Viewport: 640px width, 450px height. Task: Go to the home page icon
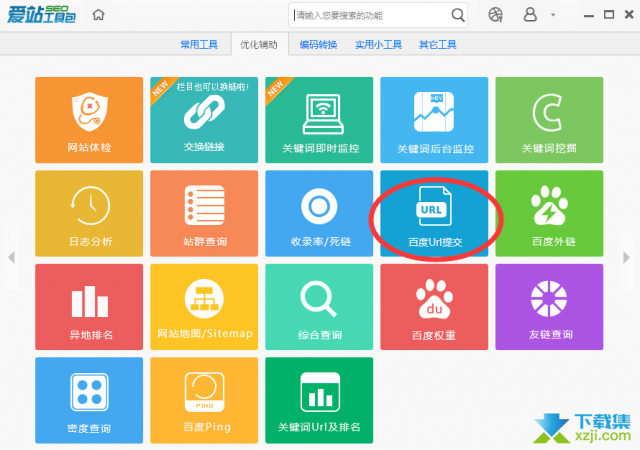(x=98, y=15)
